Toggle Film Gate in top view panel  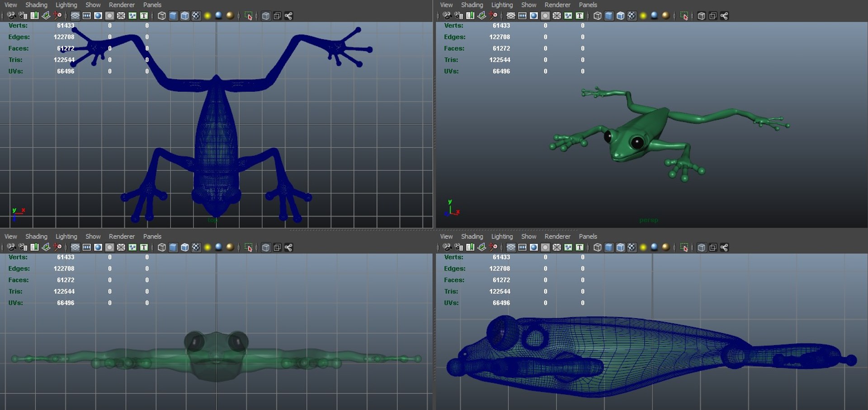pos(87,16)
